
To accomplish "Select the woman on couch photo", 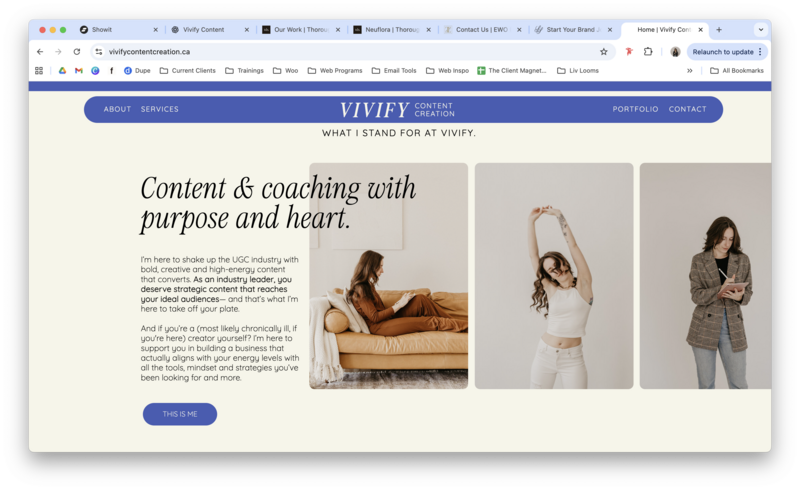I will pyautogui.click(x=388, y=276).
